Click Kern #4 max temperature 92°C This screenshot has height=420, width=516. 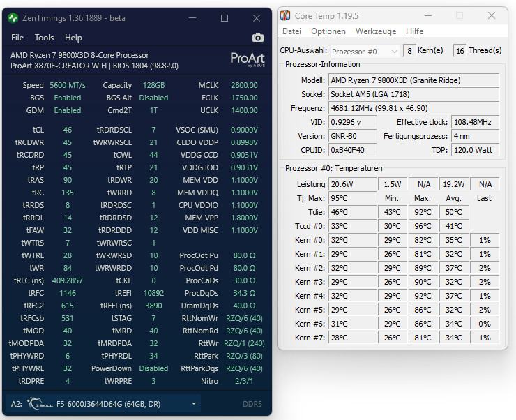[423, 296]
